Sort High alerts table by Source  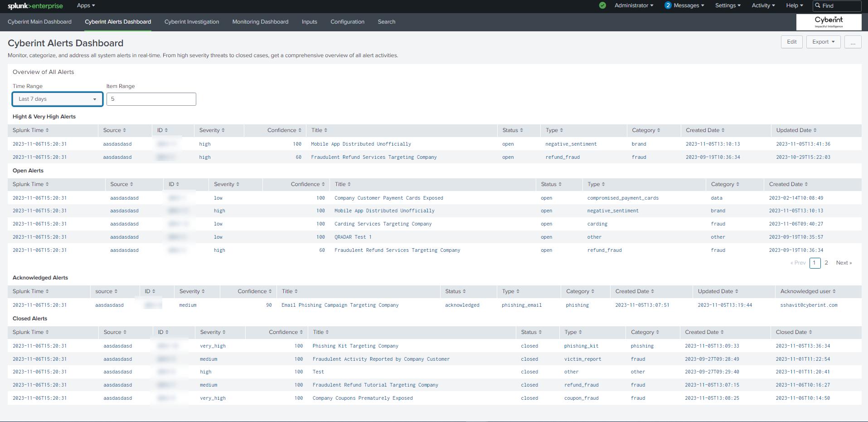tap(114, 130)
